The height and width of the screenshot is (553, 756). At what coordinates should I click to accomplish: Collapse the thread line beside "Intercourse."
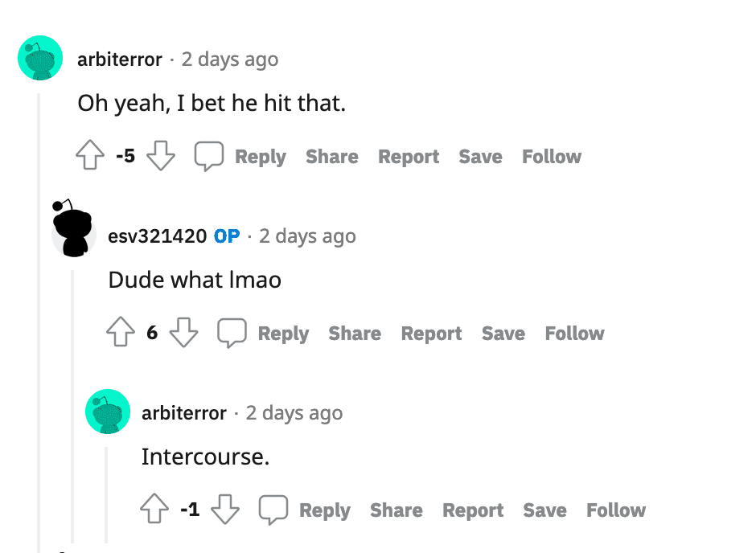107,494
